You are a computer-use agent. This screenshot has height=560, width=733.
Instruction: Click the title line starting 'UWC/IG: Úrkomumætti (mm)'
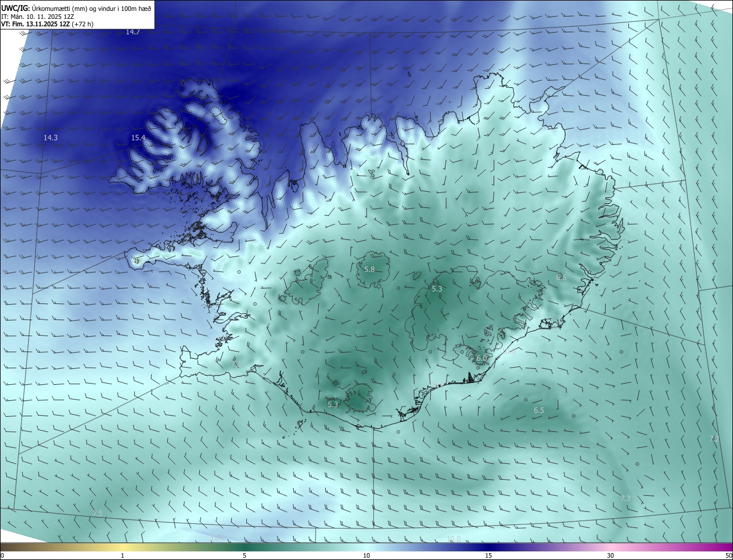pyautogui.click(x=76, y=9)
